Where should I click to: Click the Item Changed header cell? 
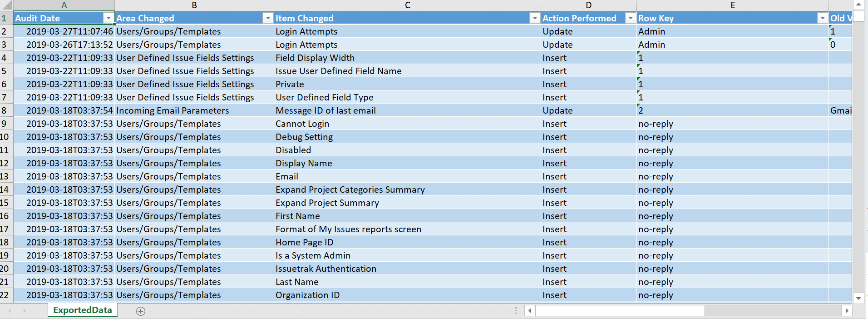(408, 18)
